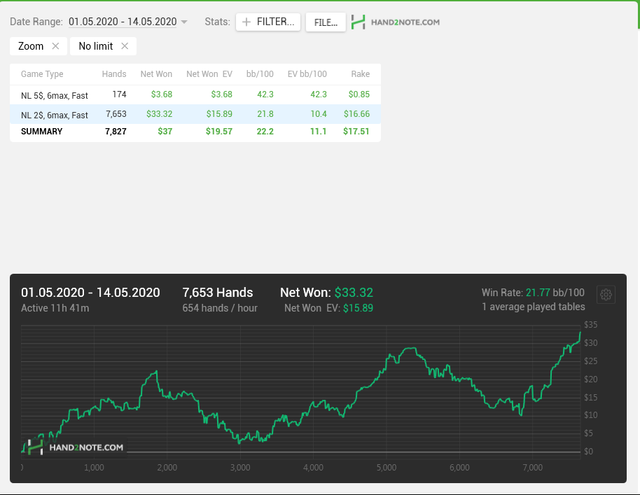Sort table by Game Type column header
The height and width of the screenshot is (495, 640).
click(42, 74)
